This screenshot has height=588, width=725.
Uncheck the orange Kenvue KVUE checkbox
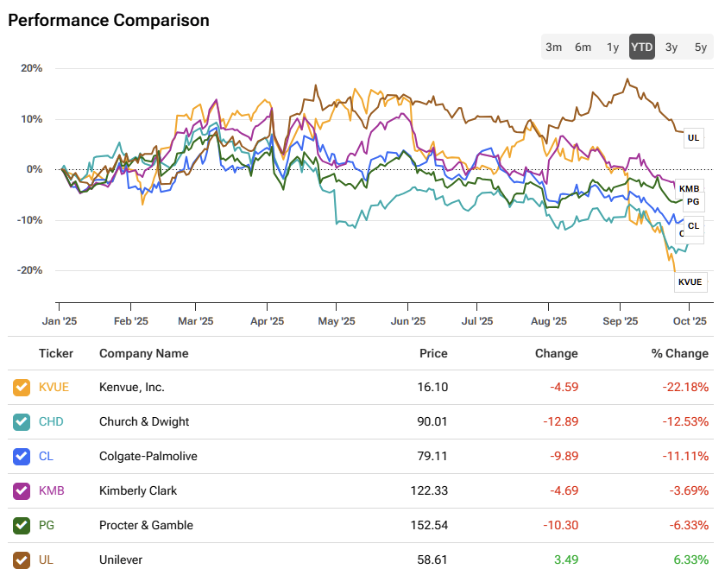point(22,388)
